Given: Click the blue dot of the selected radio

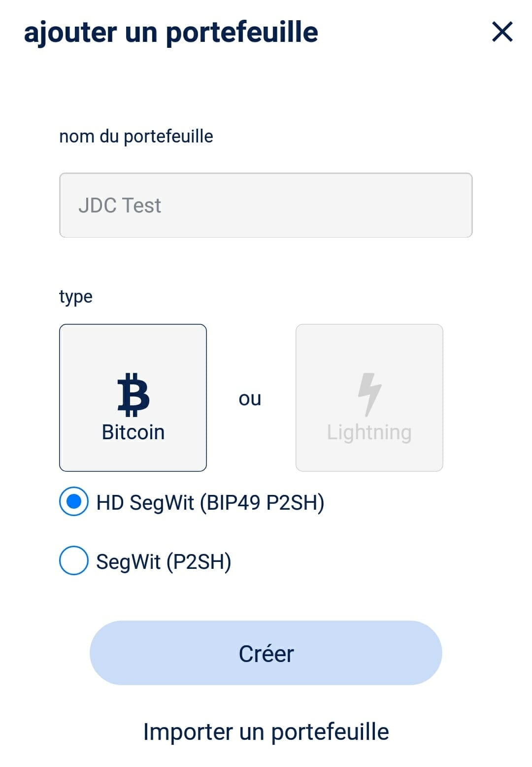Looking at the screenshot, I should 74,502.
